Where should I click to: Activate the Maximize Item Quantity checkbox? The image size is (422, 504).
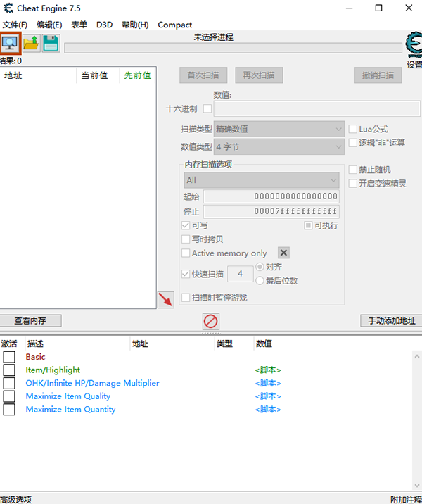9,410
